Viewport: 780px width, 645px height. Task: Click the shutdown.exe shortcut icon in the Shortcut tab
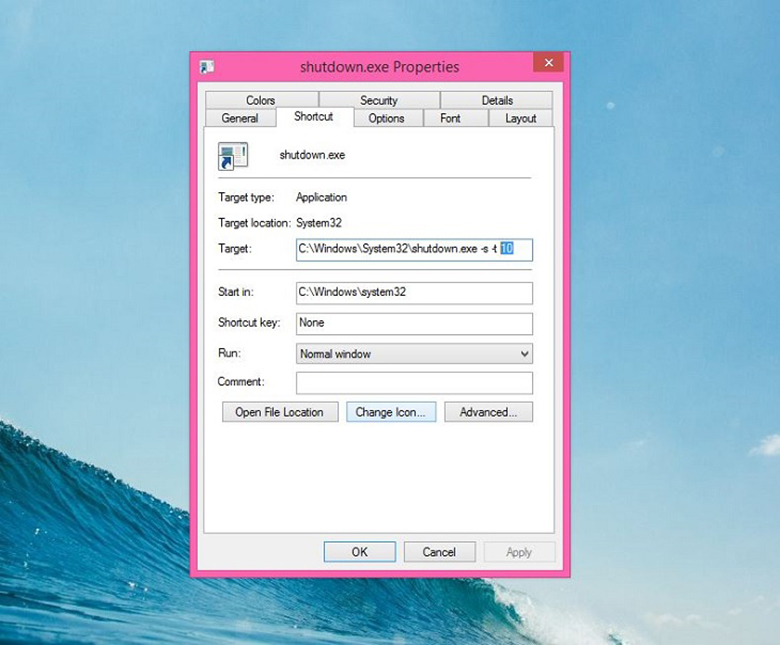[x=233, y=155]
